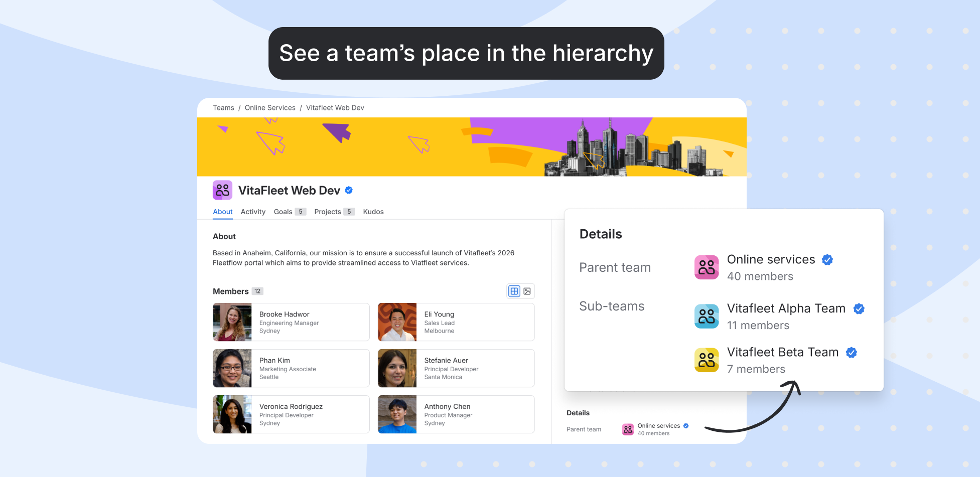Switch members list to photo view

(527, 291)
